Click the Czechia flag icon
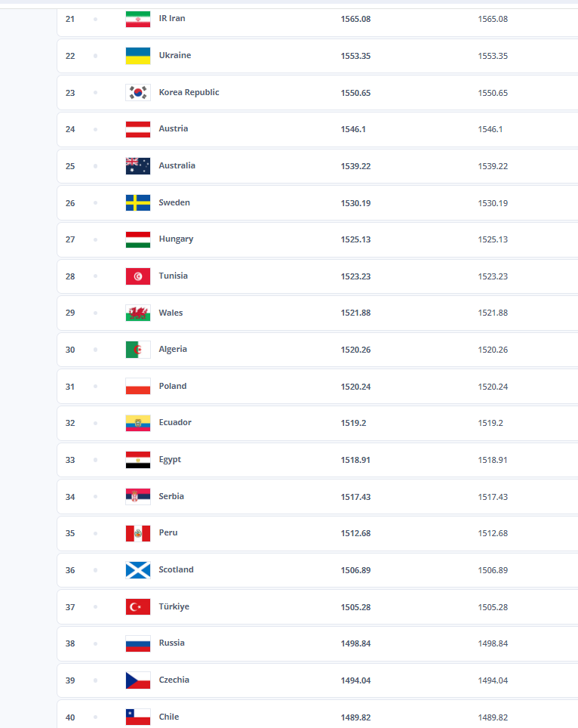Image resolution: width=578 pixels, height=728 pixels. (137, 680)
